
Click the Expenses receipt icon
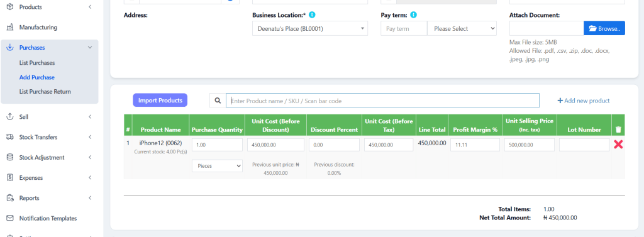[x=10, y=178]
